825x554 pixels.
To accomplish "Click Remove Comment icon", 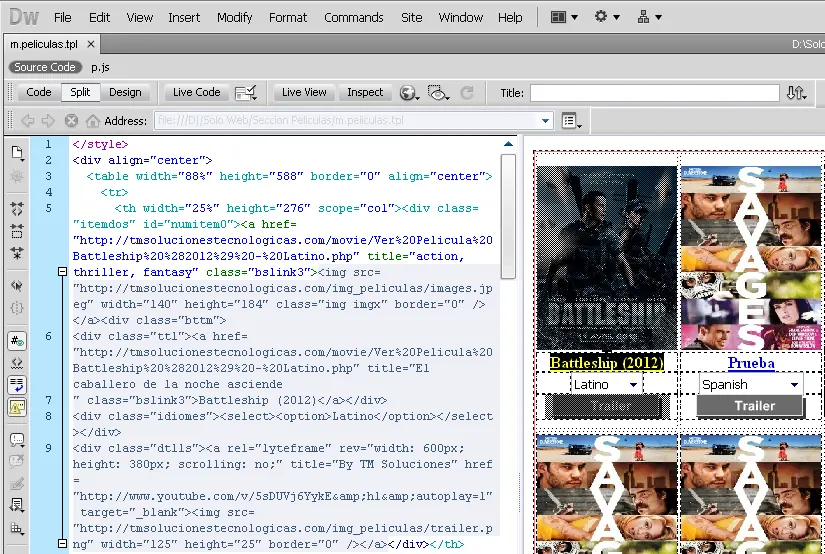I will [17, 461].
